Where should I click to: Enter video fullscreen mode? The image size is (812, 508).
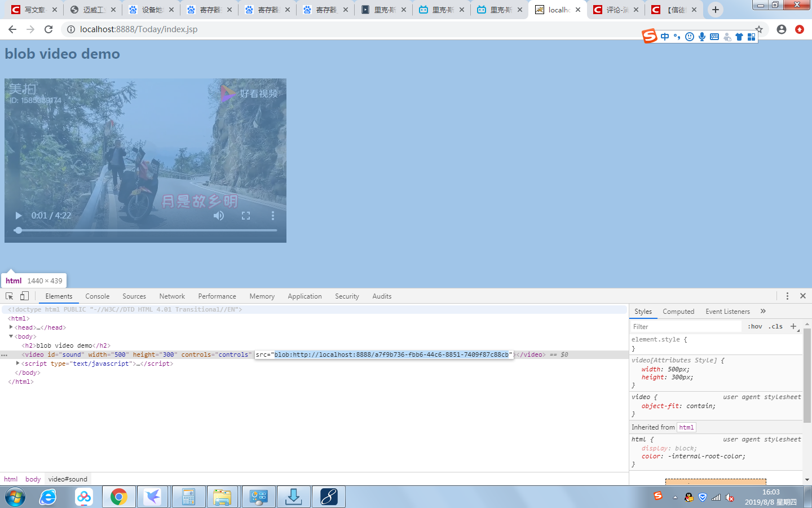[246, 216]
